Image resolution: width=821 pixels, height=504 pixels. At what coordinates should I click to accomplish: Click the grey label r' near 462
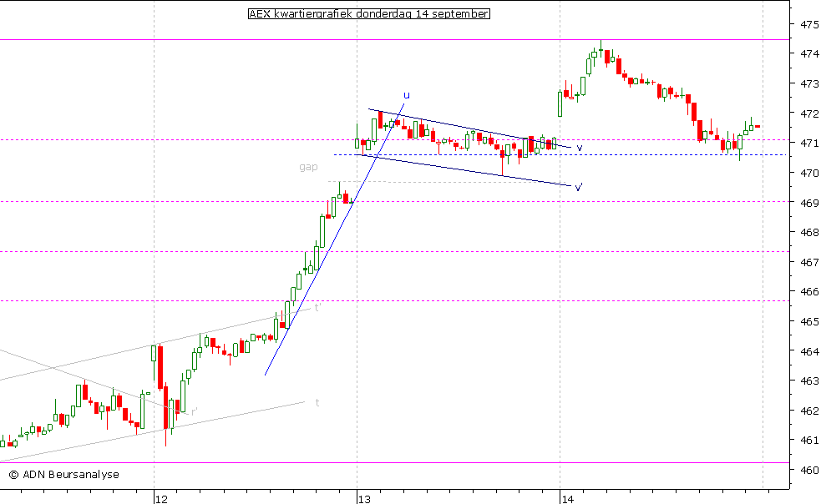coord(195,412)
